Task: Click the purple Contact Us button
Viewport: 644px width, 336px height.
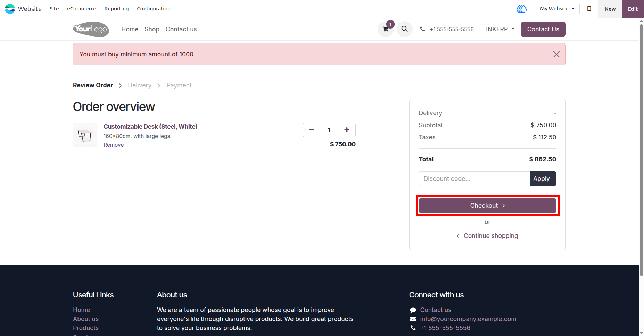Action: (543, 29)
